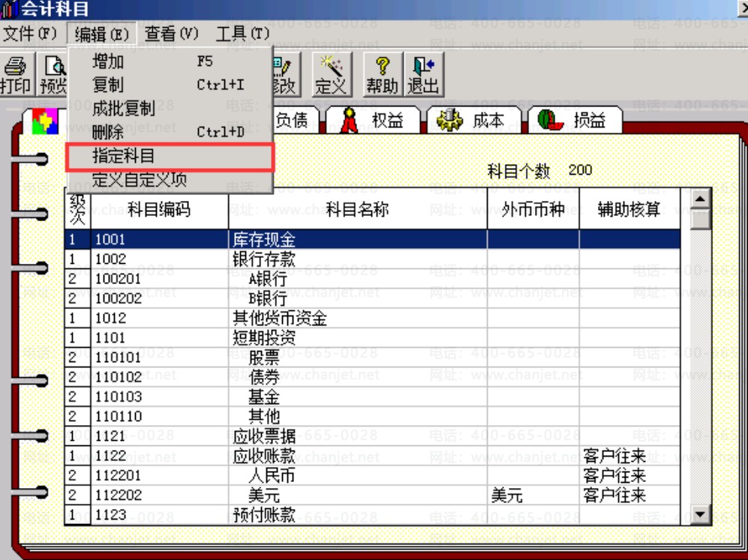Viewport: 748px width, 560px height.
Task: Click the 科目名称 column header
Action: 358,209
